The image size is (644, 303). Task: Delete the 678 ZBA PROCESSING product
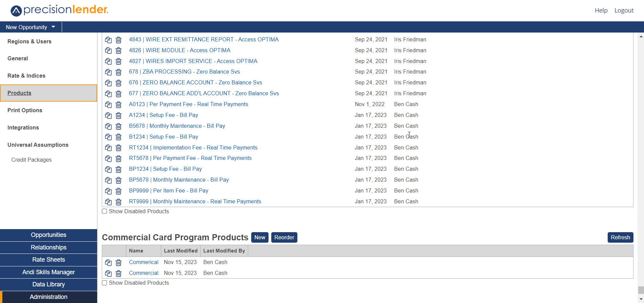click(118, 72)
